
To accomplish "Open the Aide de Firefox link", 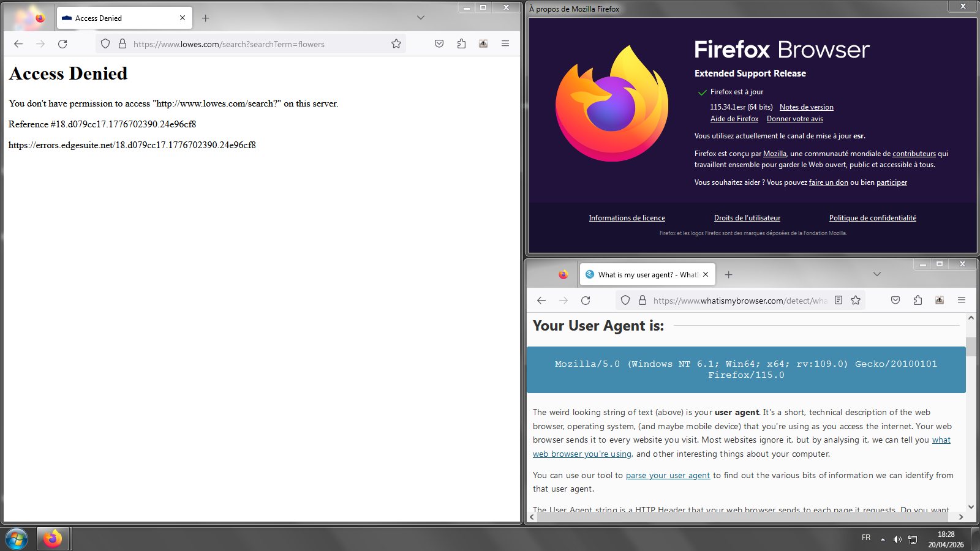I will click(x=734, y=119).
